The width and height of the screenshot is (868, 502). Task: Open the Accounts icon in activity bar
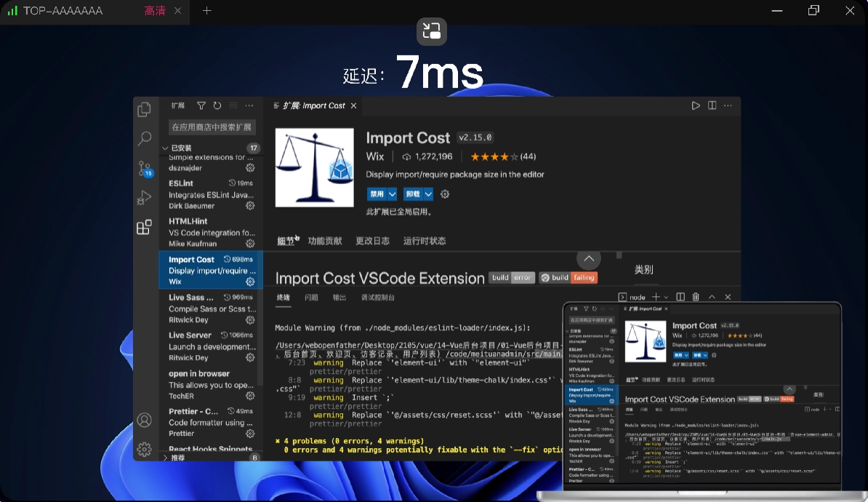(x=145, y=420)
